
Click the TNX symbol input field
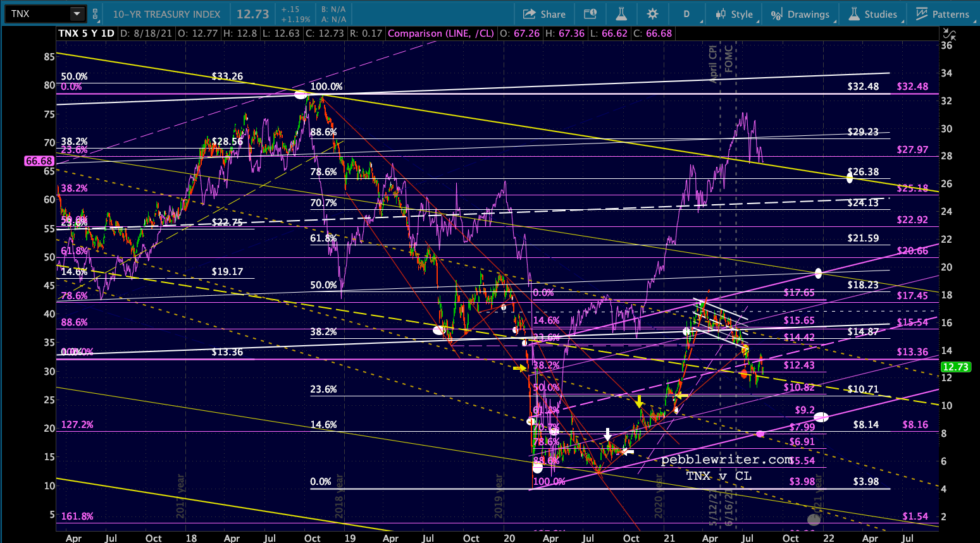[x=38, y=14]
